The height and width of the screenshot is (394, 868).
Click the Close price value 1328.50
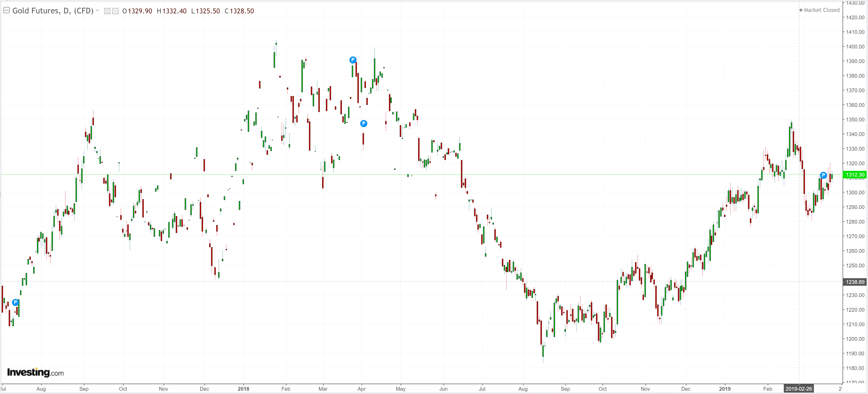[x=242, y=11]
